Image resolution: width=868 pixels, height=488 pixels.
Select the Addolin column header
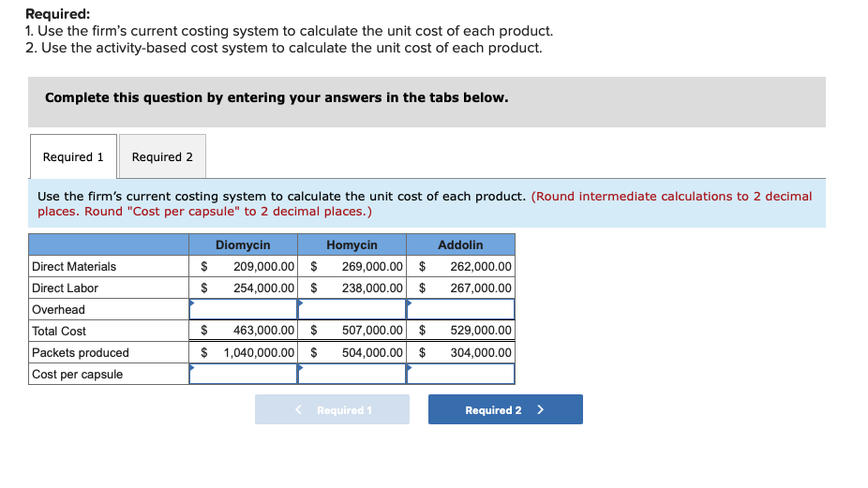tap(460, 244)
